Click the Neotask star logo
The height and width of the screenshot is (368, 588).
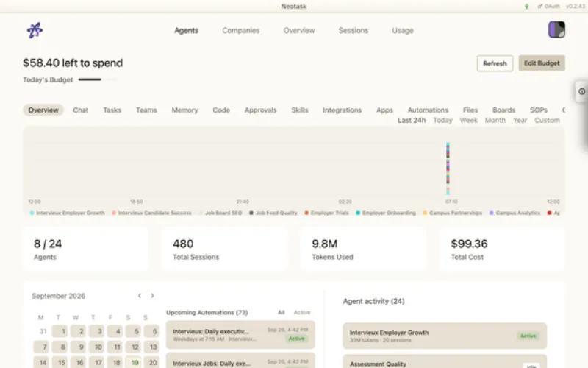(35, 30)
